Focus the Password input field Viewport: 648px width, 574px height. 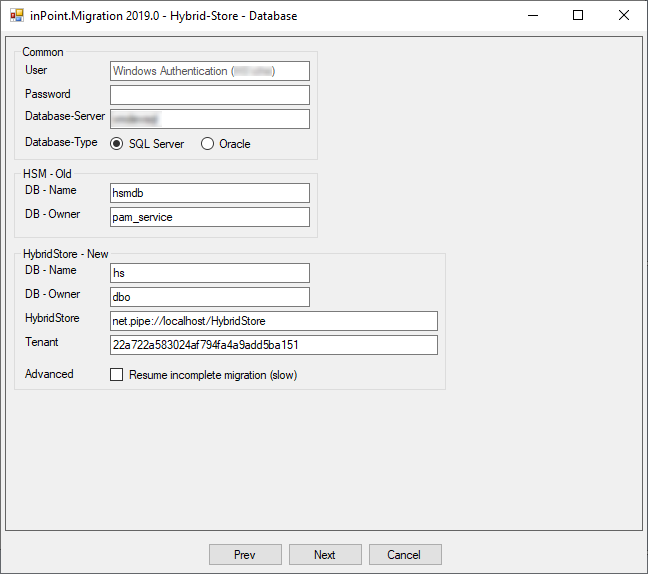tap(210, 95)
